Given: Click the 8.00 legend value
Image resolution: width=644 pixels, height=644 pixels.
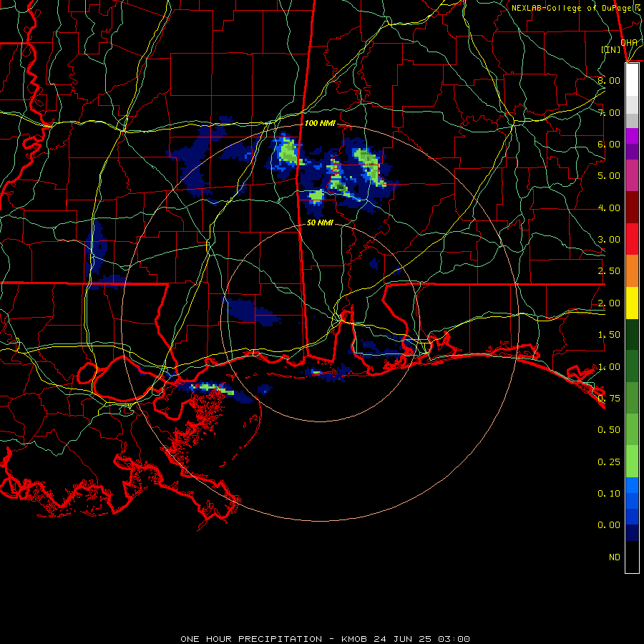Looking at the screenshot, I should pos(609,80).
